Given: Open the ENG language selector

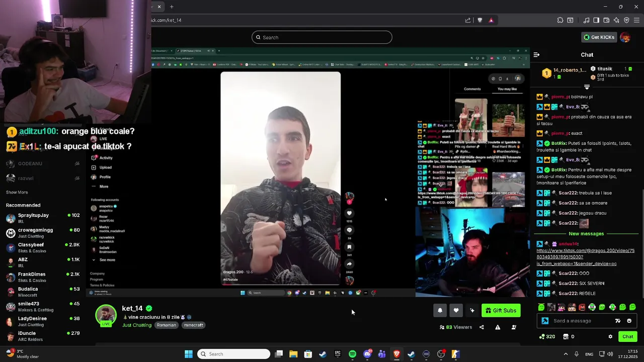Looking at the screenshot, I should pos(589,354).
